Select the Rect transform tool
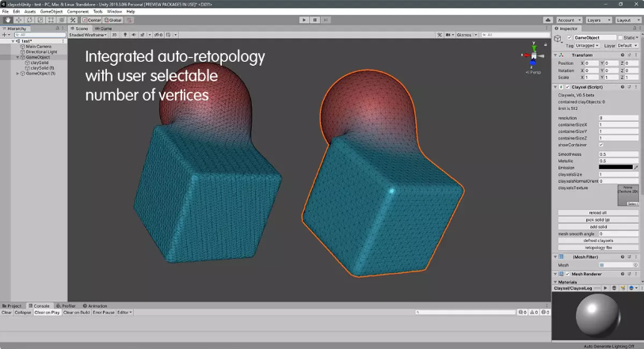This screenshot has width=644, height=349. click(x=51, y=20)
